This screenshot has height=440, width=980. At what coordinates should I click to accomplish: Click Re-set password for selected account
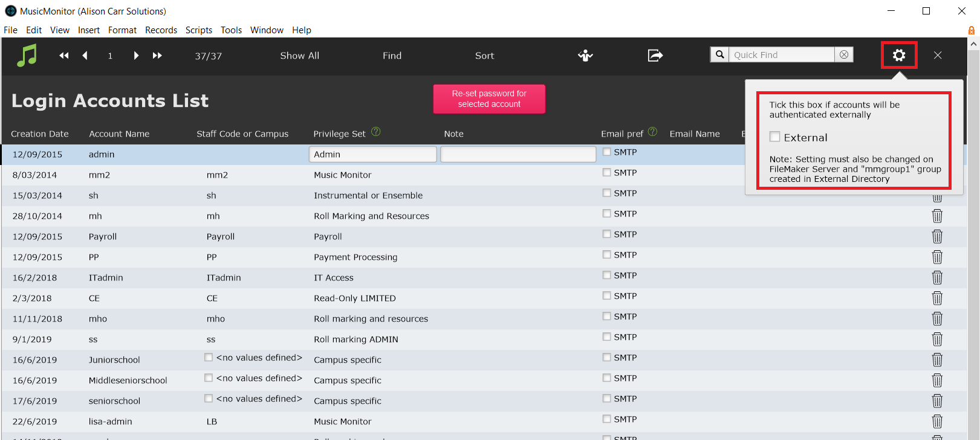pos(489,99)
